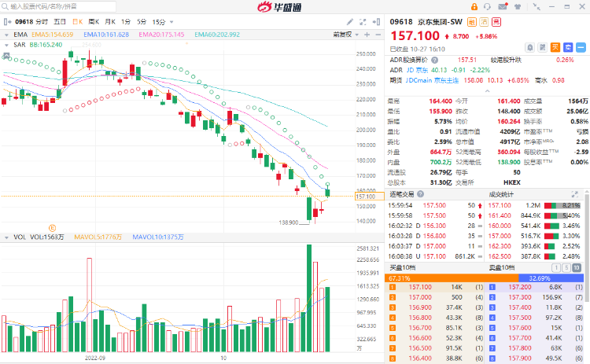Click the 融 margin badge
The width and height of the screenshot is (590, 364).
471,22
